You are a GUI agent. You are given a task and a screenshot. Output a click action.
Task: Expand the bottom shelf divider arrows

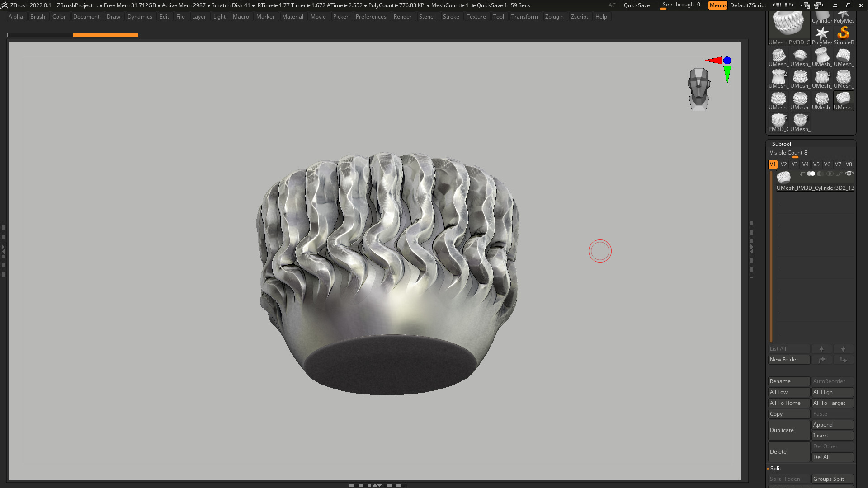coord(377,485)
